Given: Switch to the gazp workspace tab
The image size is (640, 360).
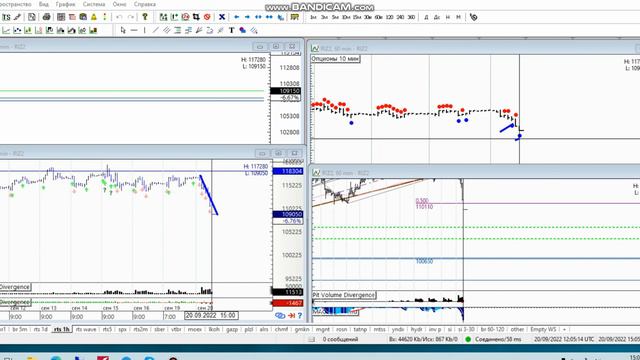Looking at the screenshot, I should [x=231, y=329].
